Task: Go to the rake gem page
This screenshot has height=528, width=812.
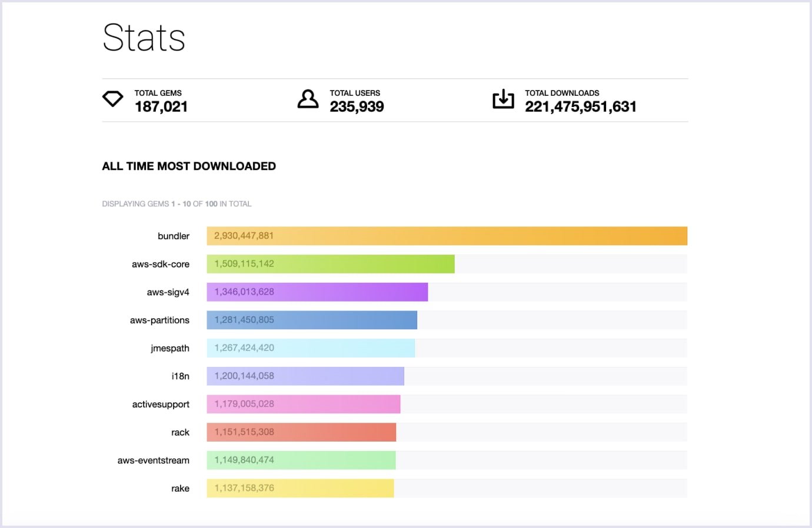Action: 180,489
